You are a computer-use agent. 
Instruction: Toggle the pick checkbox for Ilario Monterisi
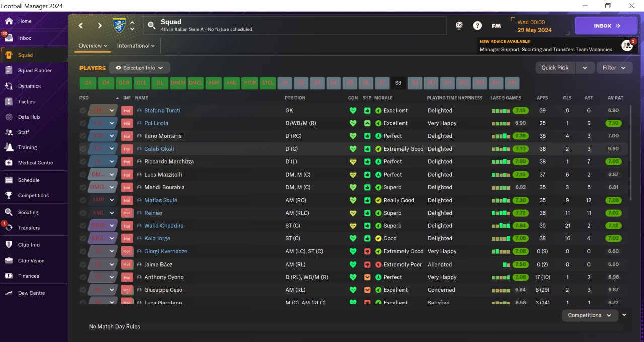[83, 136]
